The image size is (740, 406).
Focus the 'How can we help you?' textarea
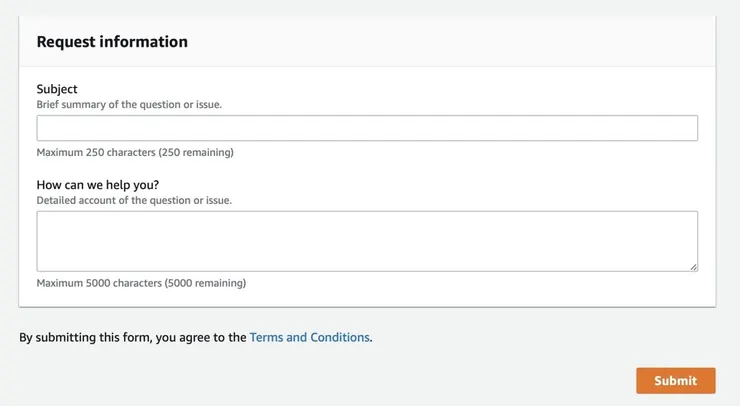[367, 241]
